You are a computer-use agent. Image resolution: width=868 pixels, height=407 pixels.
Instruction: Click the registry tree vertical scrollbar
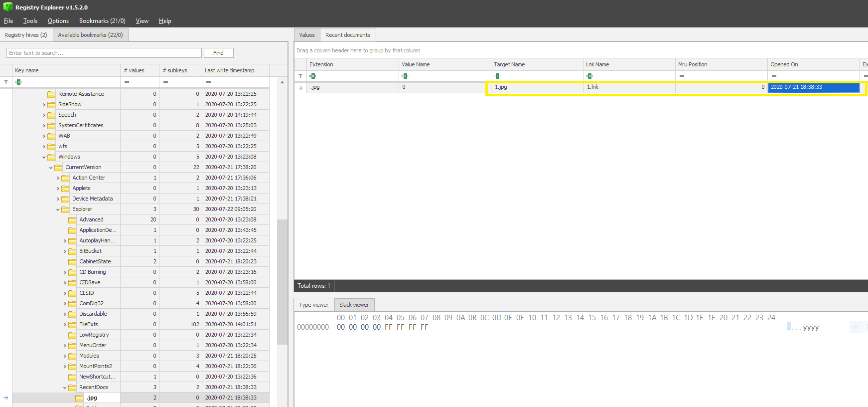[282, 279]
